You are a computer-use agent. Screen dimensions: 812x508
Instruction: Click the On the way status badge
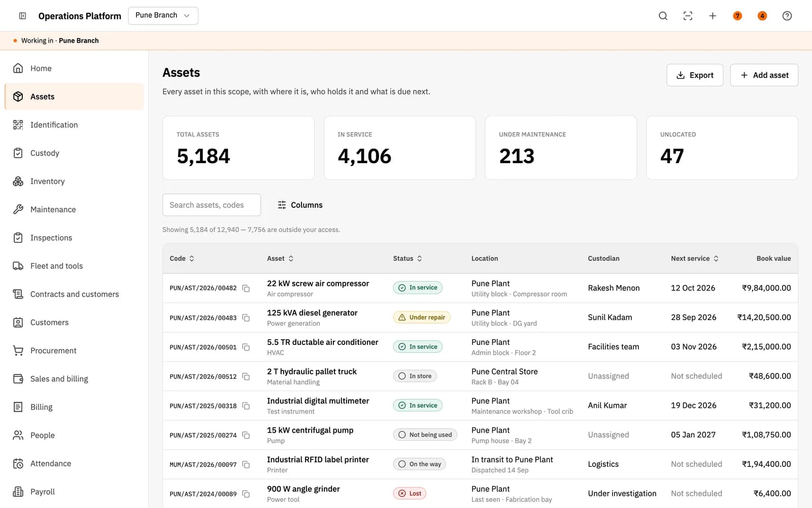tap(420, 464)
